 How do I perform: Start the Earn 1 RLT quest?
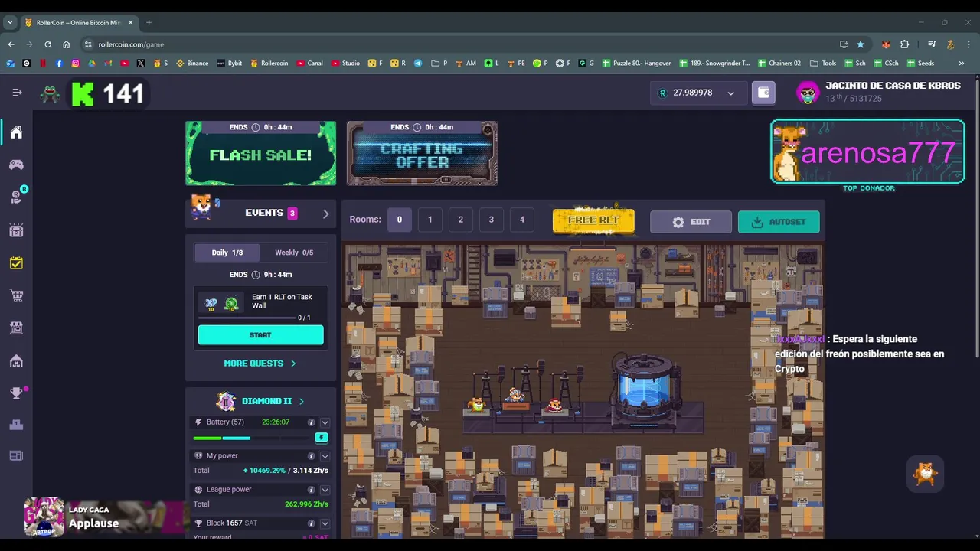[260, 335]
